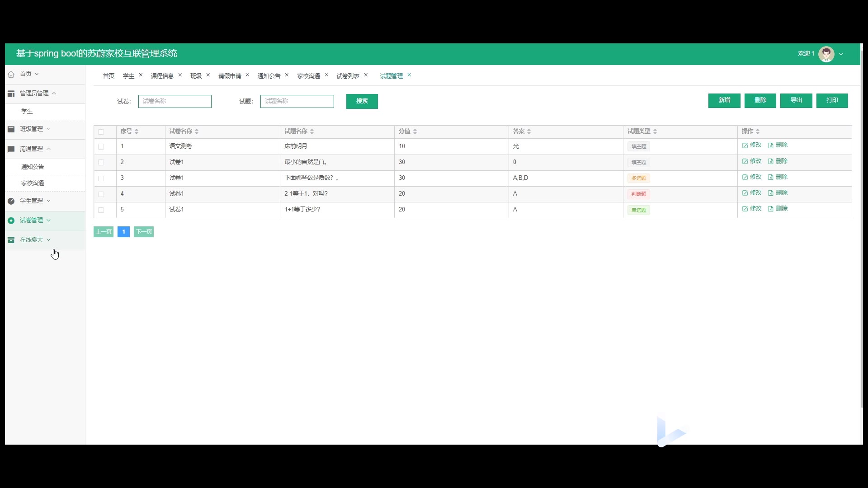This screenshot has height=488, width=868.
Task: Click delete icon for 2-1等于1 row
Action: point(771,193)
